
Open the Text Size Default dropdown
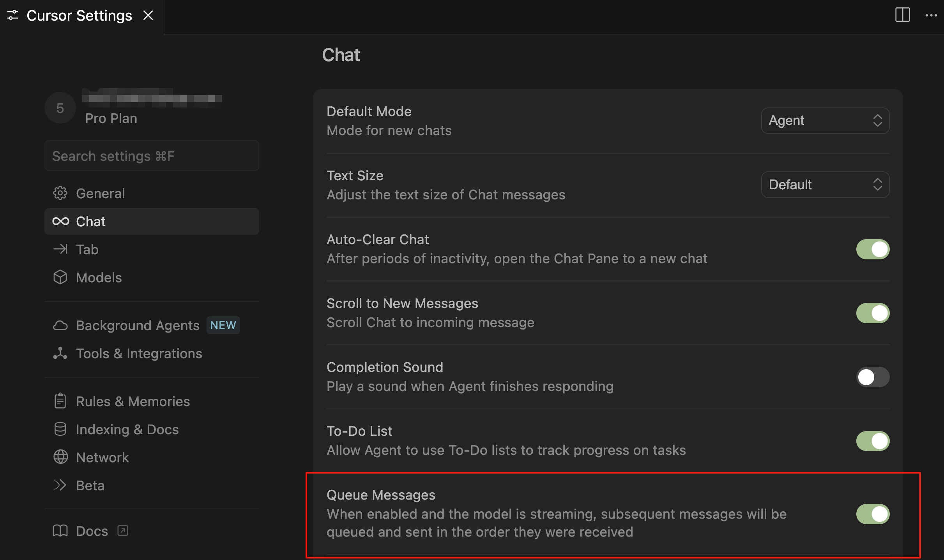click(825, 185)
